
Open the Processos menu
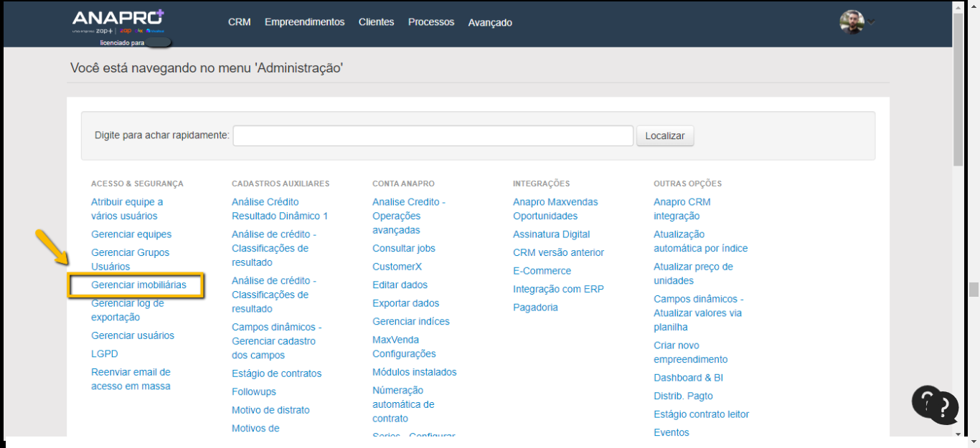(x=431, y=22)
